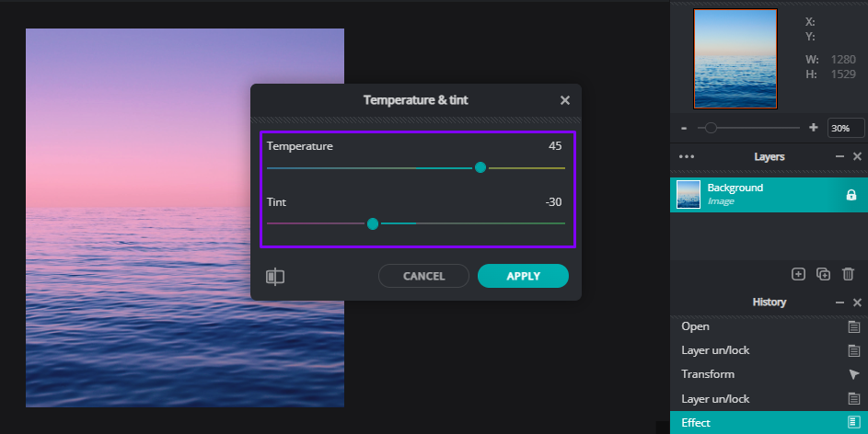Close the Layers panel
The image size is (868, 434).
(x=858, y=156)
